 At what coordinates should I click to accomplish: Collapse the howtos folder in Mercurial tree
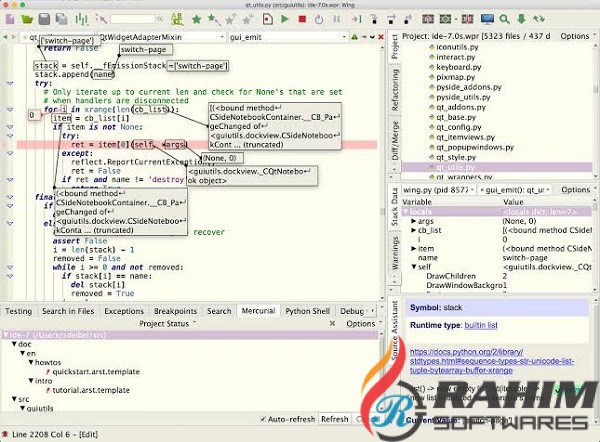tap(31, 362)
